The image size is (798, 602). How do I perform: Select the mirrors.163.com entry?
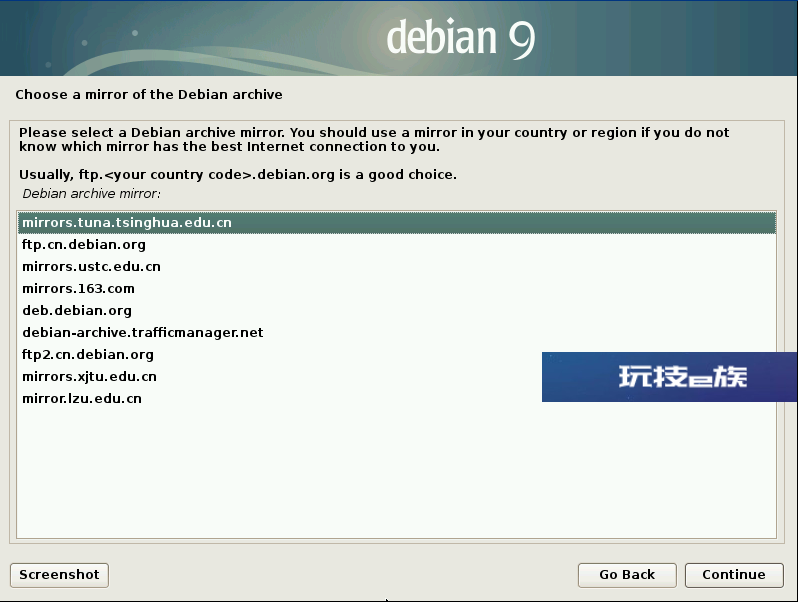[397, 289]
